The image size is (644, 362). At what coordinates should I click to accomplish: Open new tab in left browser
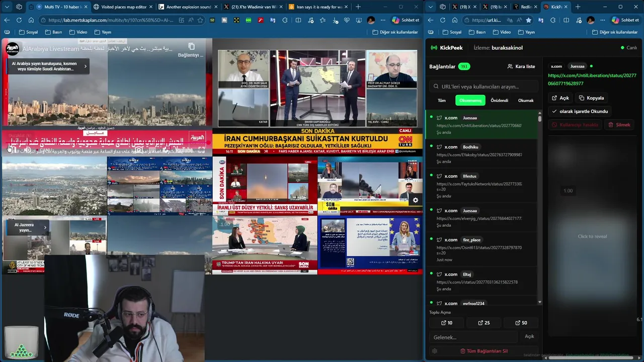(358, 7)
